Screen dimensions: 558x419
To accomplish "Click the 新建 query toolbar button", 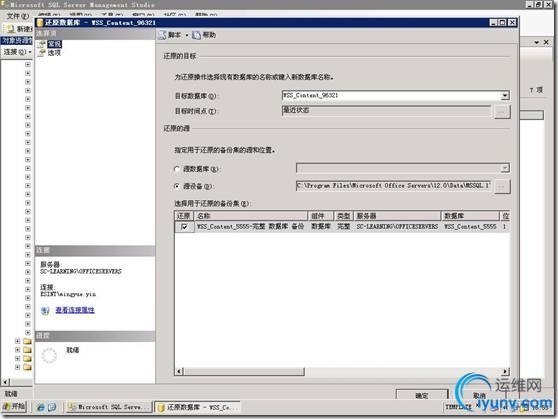I will pyautogui.click(x=20, y=28).
